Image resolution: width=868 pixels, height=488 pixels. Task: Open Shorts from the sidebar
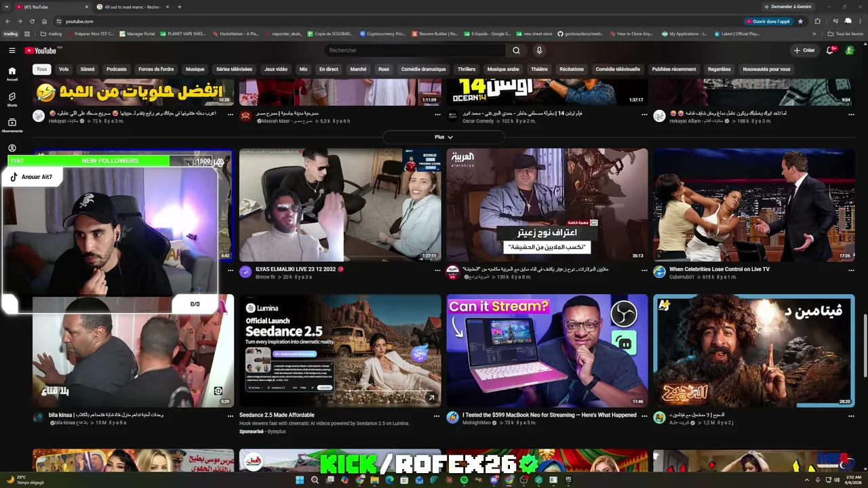coord(12,100)
